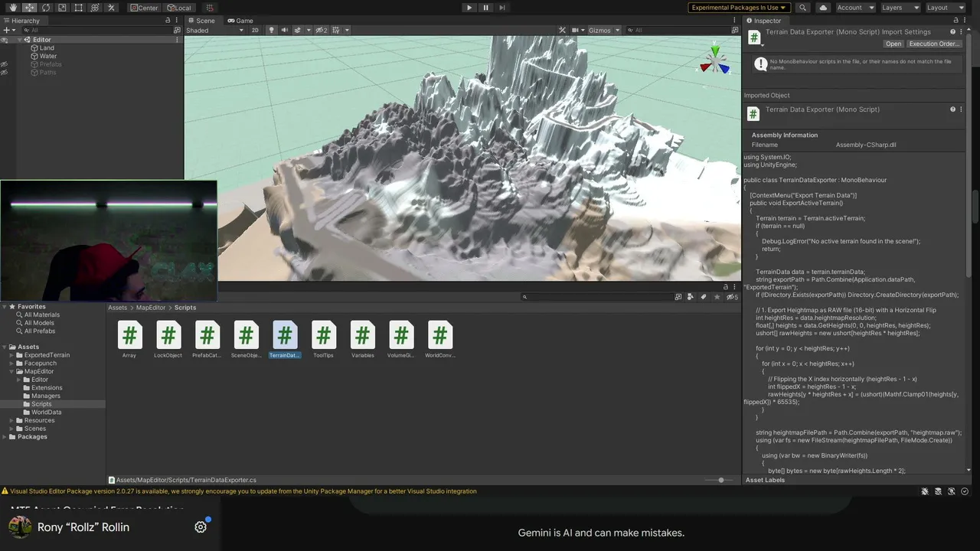The width and height of the screenshot is (980, 551).
Task: Pause the editor playback
Action: 485,8
